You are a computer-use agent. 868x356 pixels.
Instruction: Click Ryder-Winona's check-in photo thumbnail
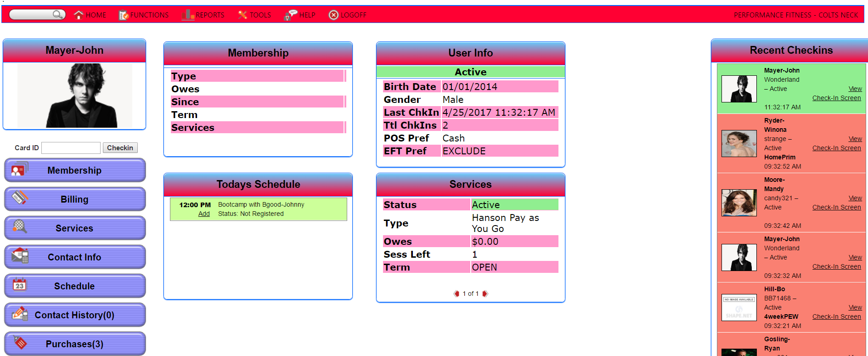click(x=739, y=143)
